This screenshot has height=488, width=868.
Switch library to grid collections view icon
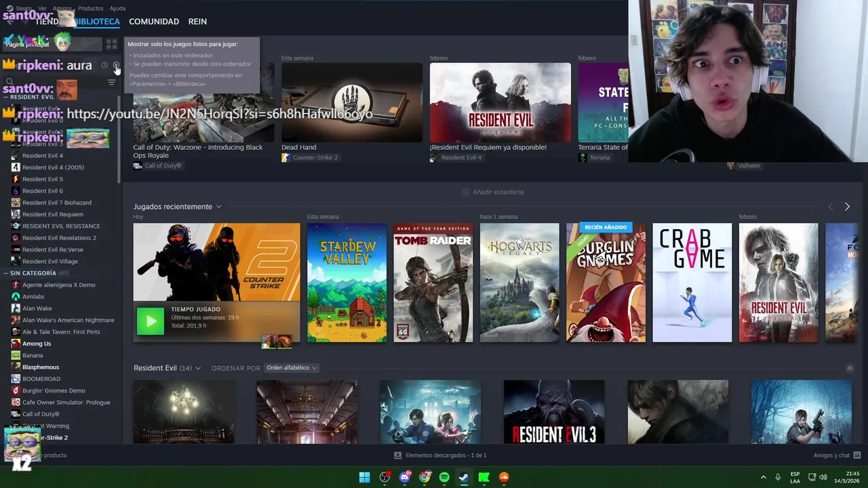(112, 44)
